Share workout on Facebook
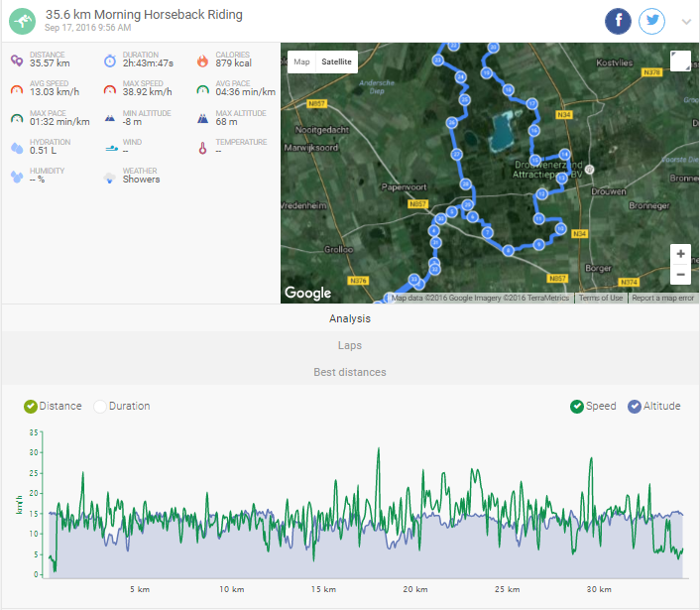Screen dimensions: 700x610 click(x=618, y=21)
